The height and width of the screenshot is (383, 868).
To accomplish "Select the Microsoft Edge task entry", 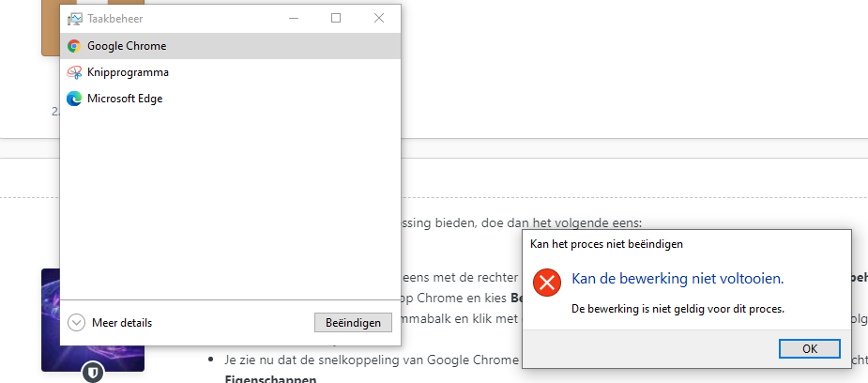I will pyautogui.click(x=230, y=100).
